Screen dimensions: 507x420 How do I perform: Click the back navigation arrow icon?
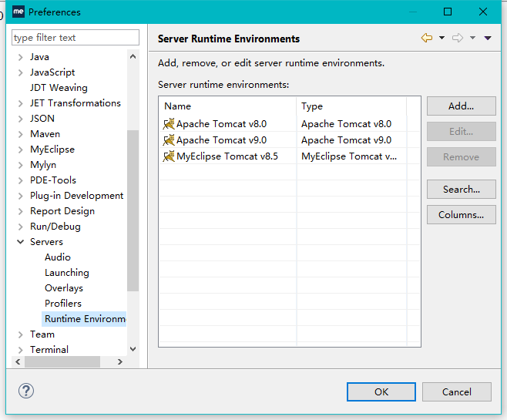[427, 38]
